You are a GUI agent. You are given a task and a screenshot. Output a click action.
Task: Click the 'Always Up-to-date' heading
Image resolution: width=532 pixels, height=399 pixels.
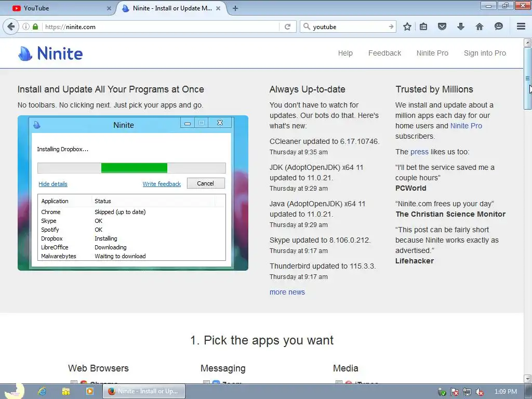pos(308,89)
